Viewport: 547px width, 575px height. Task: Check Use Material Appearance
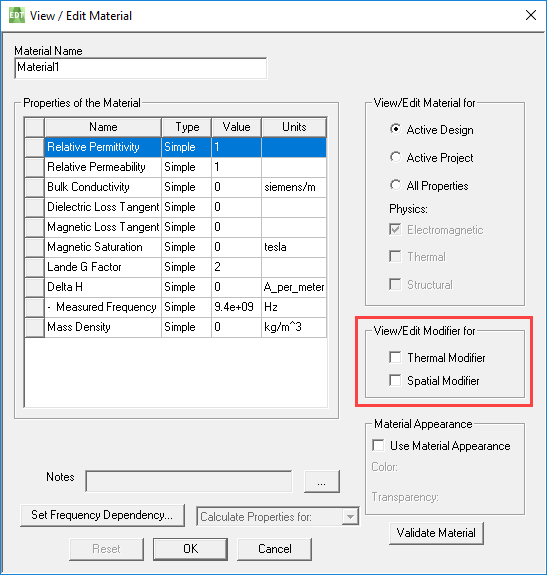tap(378, 446)
